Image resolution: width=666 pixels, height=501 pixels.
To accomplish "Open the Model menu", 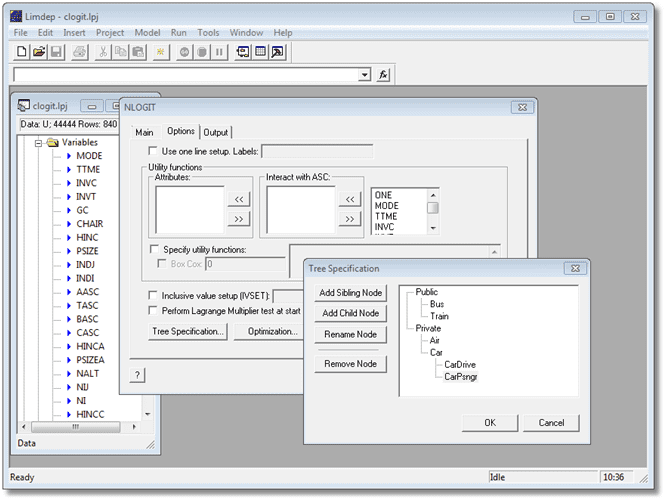I will coord(147,33).
